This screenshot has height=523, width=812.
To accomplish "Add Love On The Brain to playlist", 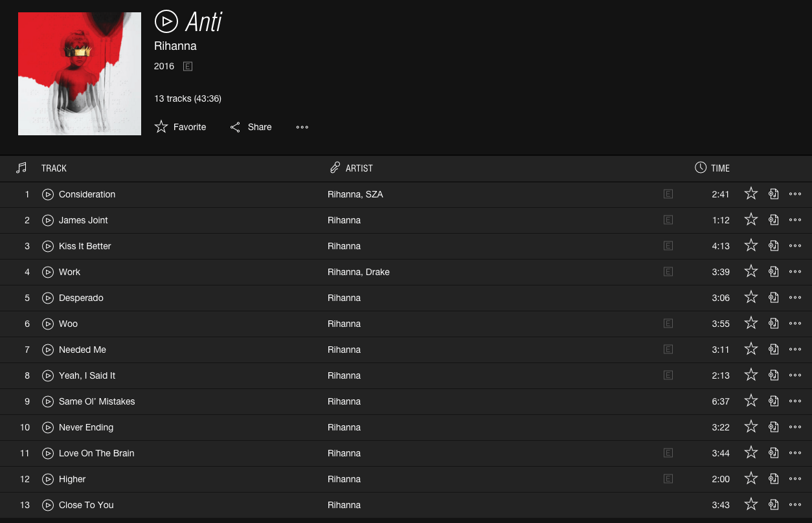I will pyautogui.click(x=773, y=453).
